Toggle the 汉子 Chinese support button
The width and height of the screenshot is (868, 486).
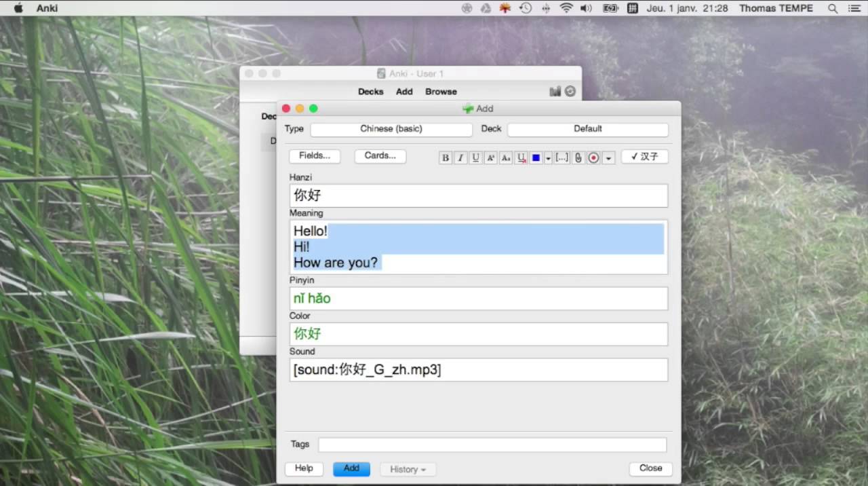(x=645, y=157)
